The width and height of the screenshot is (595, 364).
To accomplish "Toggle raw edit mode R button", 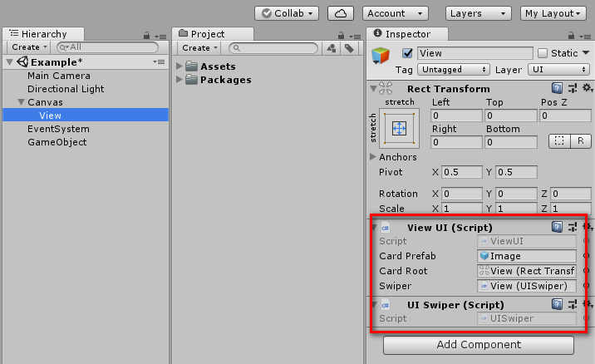I will (581, 141).
